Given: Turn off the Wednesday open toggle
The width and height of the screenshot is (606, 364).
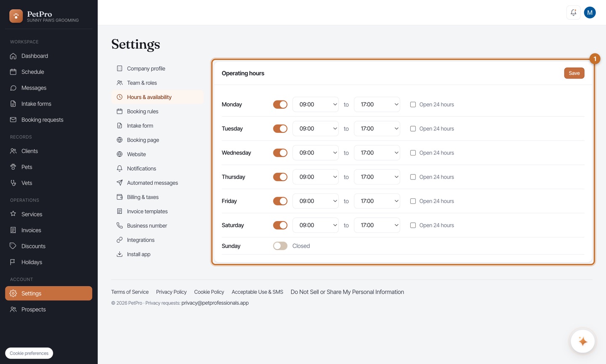Looking at the screenshot, I should [280, 153].
